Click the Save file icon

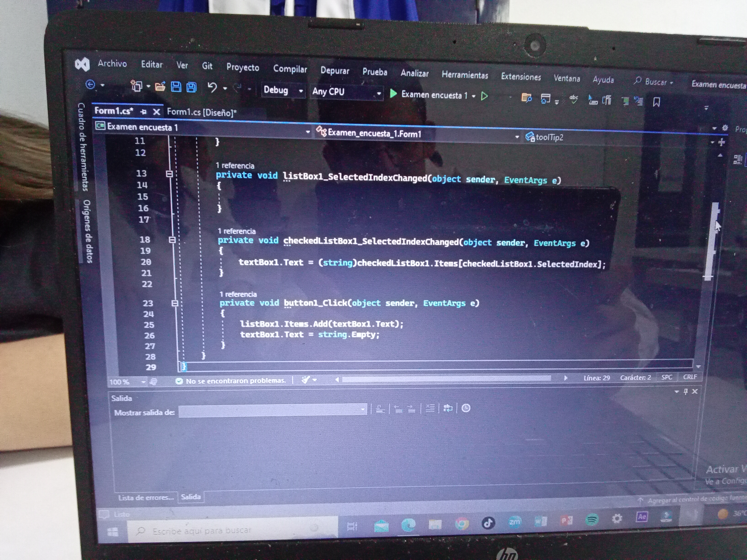point(176,87)
